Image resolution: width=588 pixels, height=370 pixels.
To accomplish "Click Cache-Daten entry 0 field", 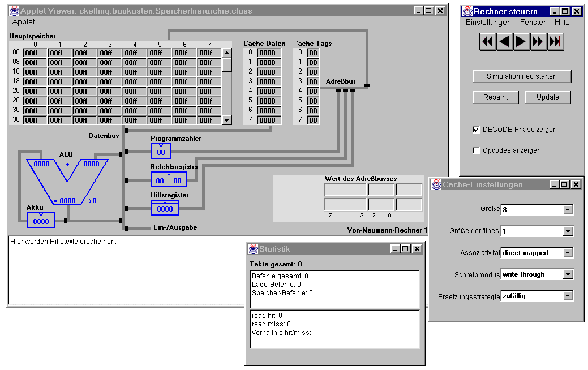I will (x=269, y=53).
